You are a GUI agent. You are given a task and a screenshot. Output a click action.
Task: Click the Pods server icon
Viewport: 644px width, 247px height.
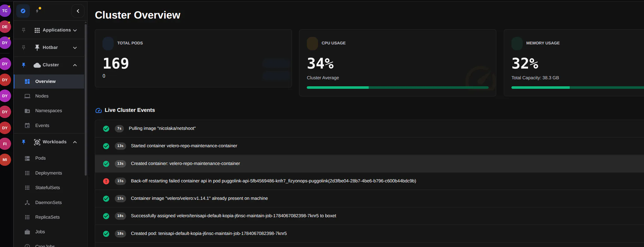[x=27, y=158]
